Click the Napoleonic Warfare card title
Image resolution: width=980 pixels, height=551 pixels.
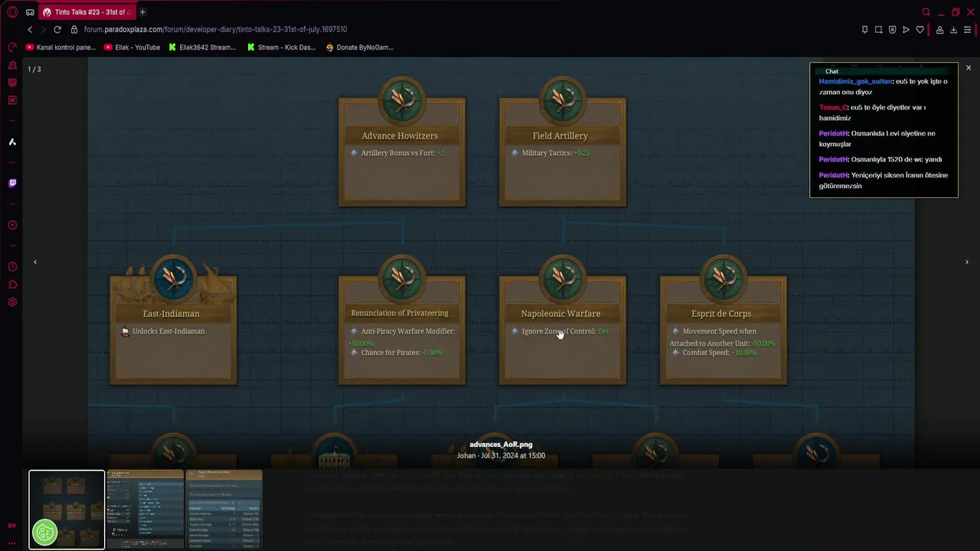pos(560,314)
